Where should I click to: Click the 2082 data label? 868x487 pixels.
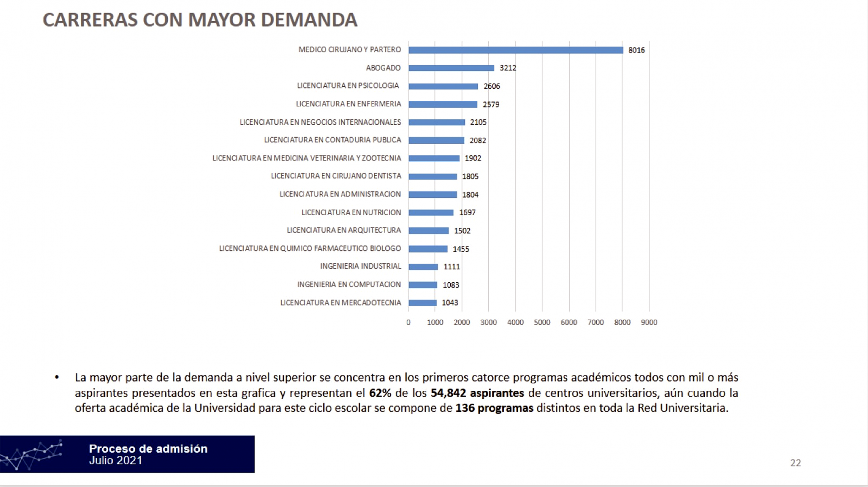tap(478, 140)
